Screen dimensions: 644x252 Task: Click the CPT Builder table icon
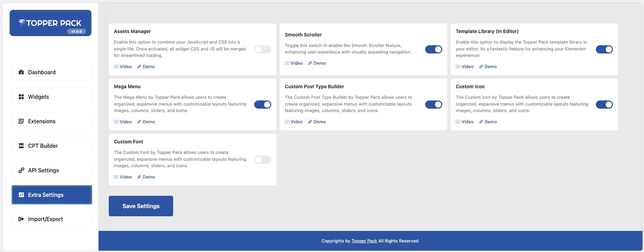click(x=21, y=146)
